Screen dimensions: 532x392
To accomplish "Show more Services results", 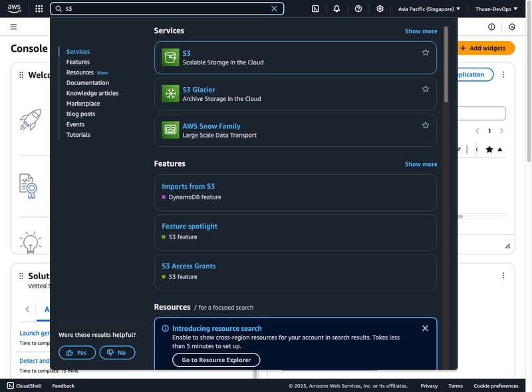I will click(421, 31).
